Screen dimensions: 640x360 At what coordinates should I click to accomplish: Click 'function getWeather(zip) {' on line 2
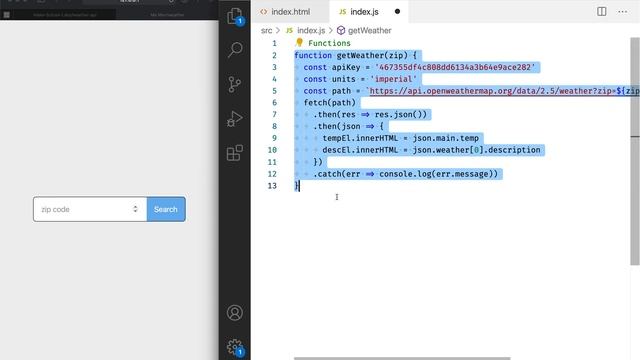pos(355,55)
